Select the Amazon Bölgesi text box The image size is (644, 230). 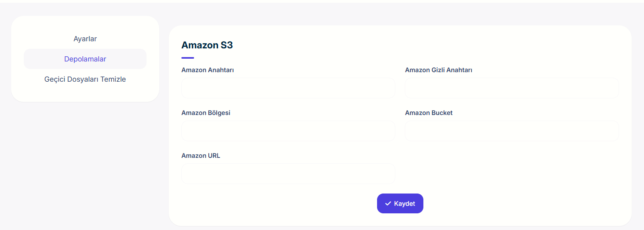(288, 131)
